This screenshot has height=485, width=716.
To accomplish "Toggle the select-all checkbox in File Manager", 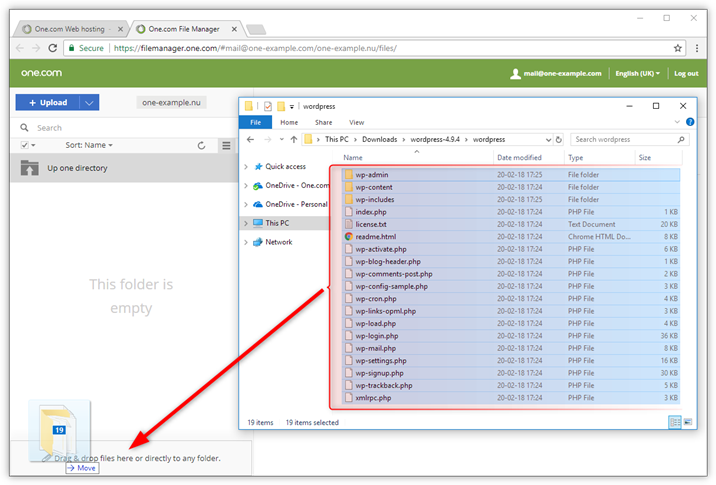I will click(x=25, y=145).
